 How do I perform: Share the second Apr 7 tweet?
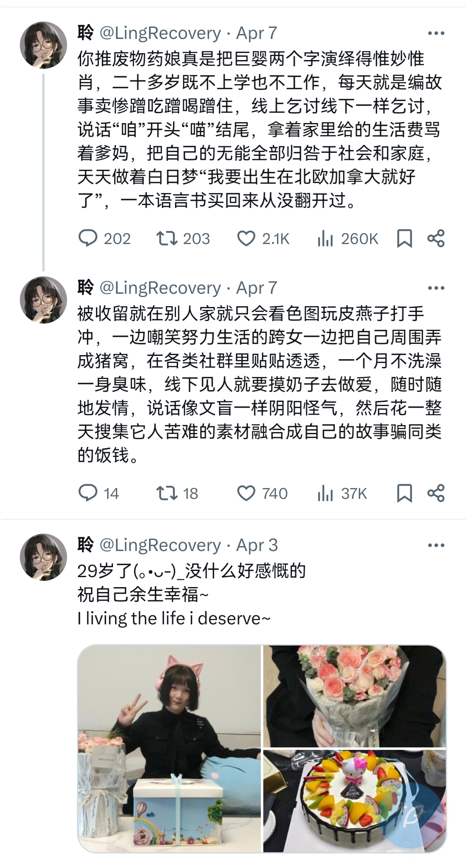click(436, 493)
